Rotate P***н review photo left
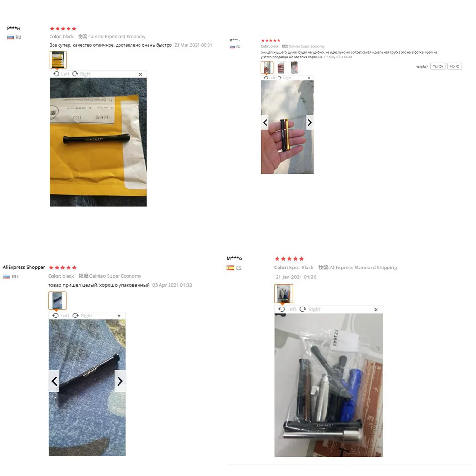476x476 pixels. [x=61, y=74]
